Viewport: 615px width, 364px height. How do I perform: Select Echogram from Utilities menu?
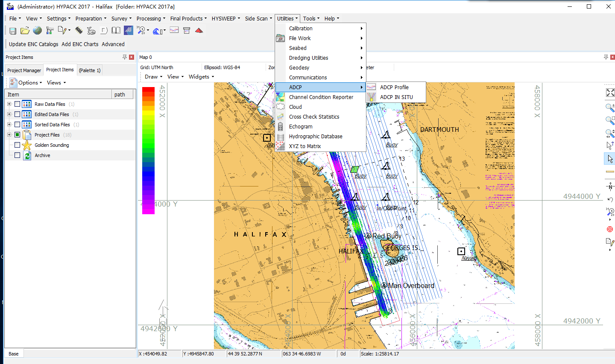click(x=320, y=127)
